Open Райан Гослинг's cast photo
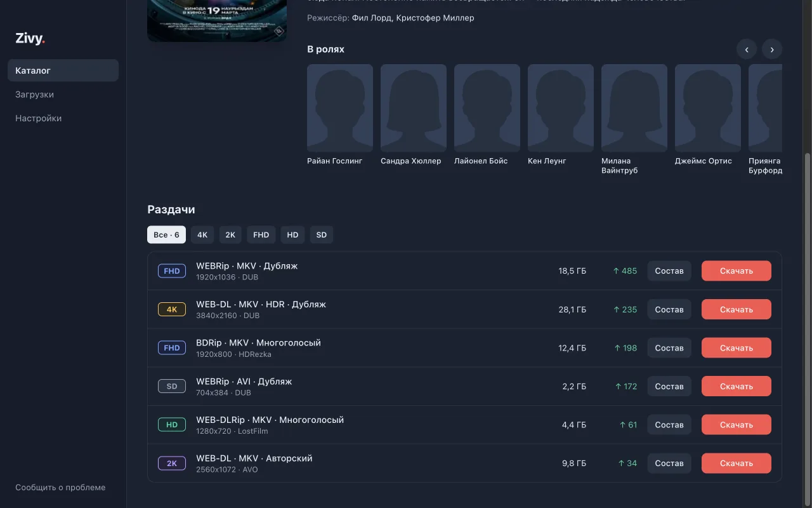 pyautogui.click(x=340, y=108)
